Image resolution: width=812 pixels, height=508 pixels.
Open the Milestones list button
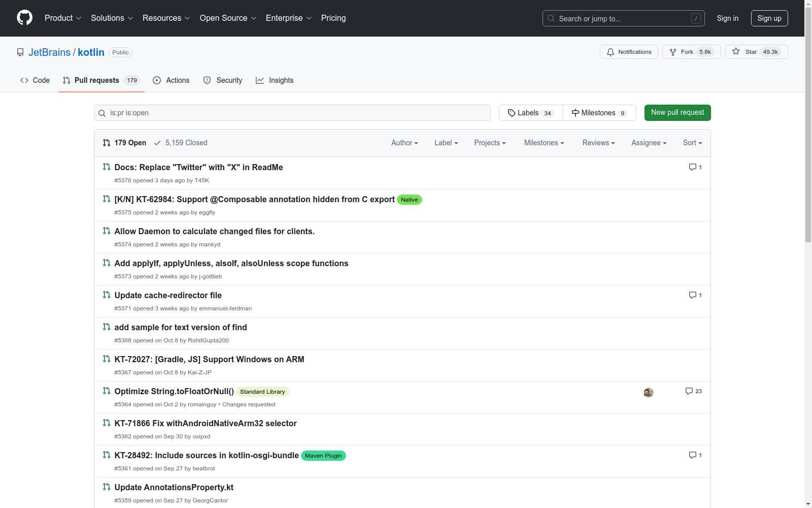(x=599, y=113)
